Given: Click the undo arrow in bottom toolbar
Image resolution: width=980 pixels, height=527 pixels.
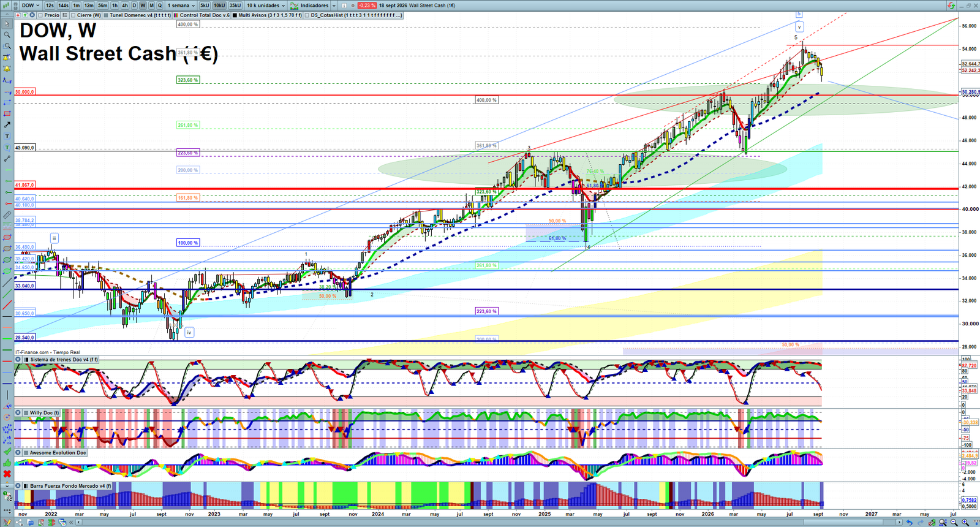Looking at the screenshot, I should pyautogui.click(x=909, y=523).
